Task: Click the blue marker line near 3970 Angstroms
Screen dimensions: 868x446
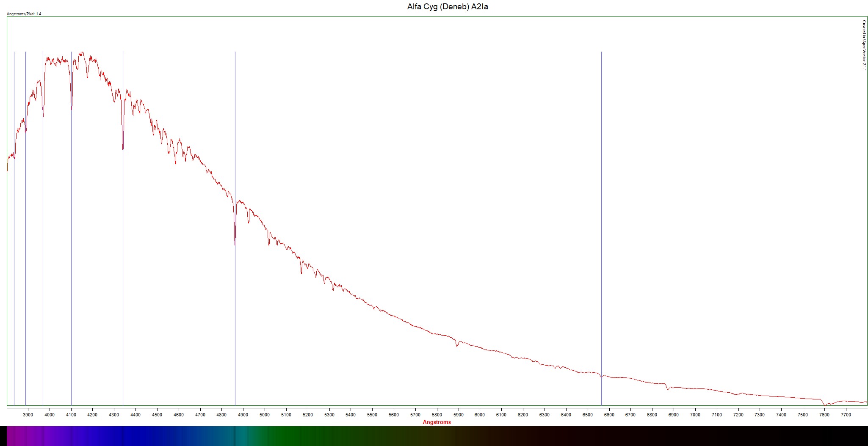Action: coord(43,254)
